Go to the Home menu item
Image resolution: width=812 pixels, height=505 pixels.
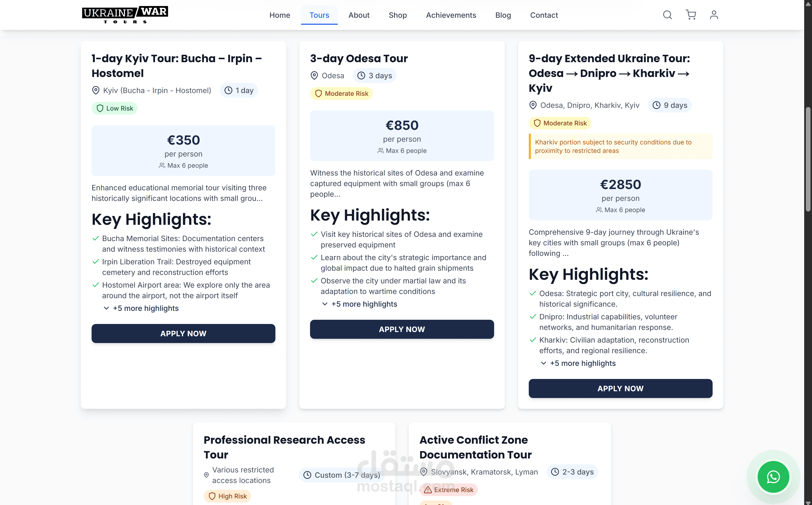click(280, 15)
